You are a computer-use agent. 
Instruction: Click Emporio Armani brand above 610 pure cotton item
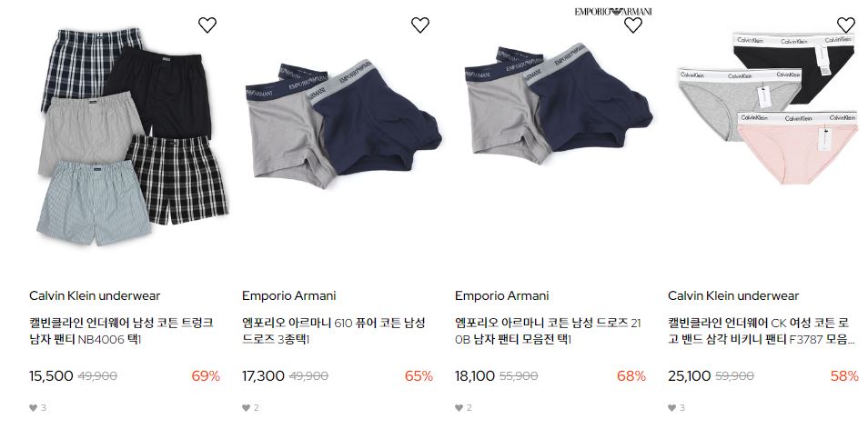pyautogui.click(x=289, y=295)
